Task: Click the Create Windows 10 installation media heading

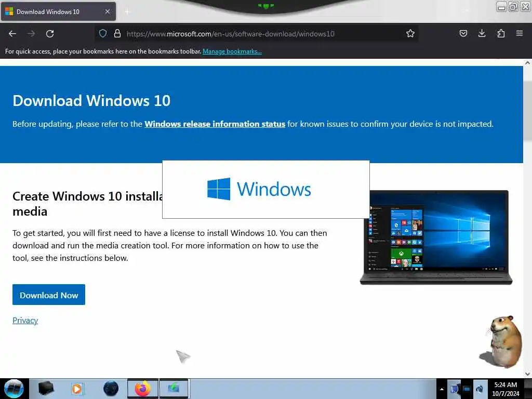Action: (x=87, y=204)
